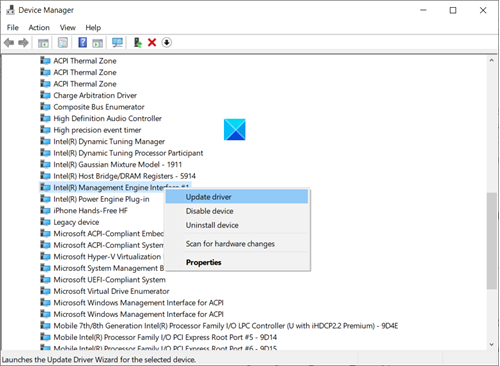The image size is (500, 366).
Task: Click the device icon beside Composite Bus Enumerator
Action: pyautogui.click(x=45, y=107)
